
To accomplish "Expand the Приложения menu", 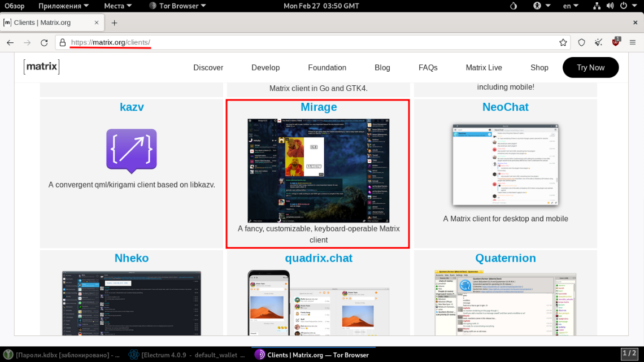I will tap(63, 6).
